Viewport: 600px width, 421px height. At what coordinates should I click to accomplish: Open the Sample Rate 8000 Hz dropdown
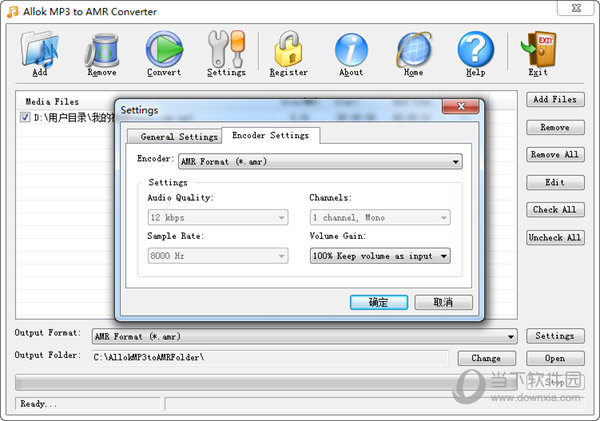tap(218, 256)
